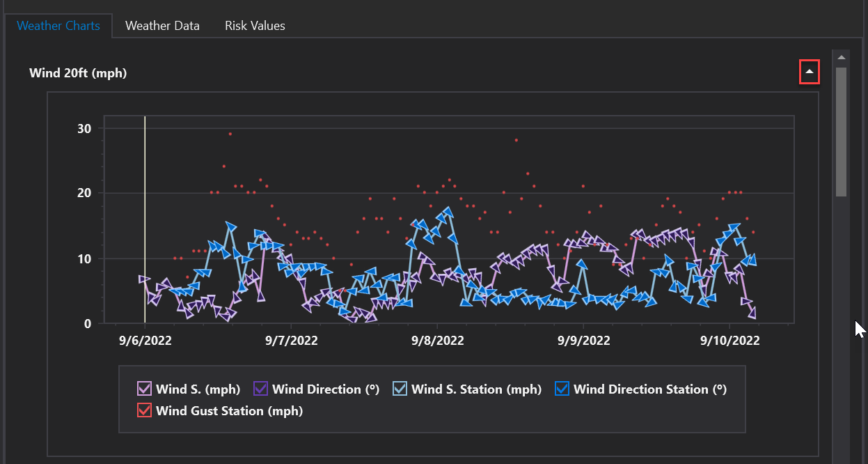Toggle the Wind S. (mph) checkbox
This screenshot has width=868, height=464.
tap(145, 389)
